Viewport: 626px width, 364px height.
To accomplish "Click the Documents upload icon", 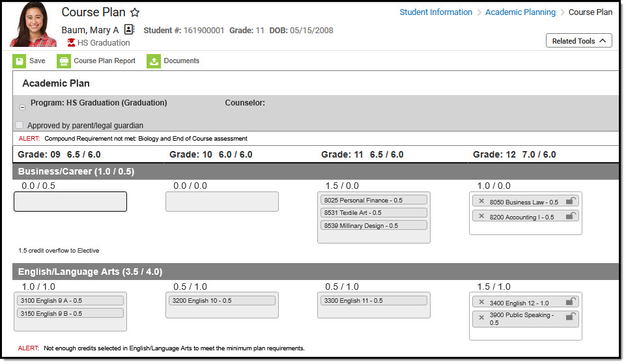I will point(154,61).
